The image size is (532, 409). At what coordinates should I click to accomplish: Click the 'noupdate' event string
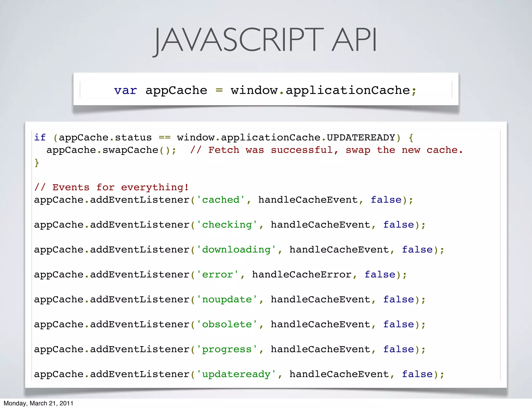(227, 299)
